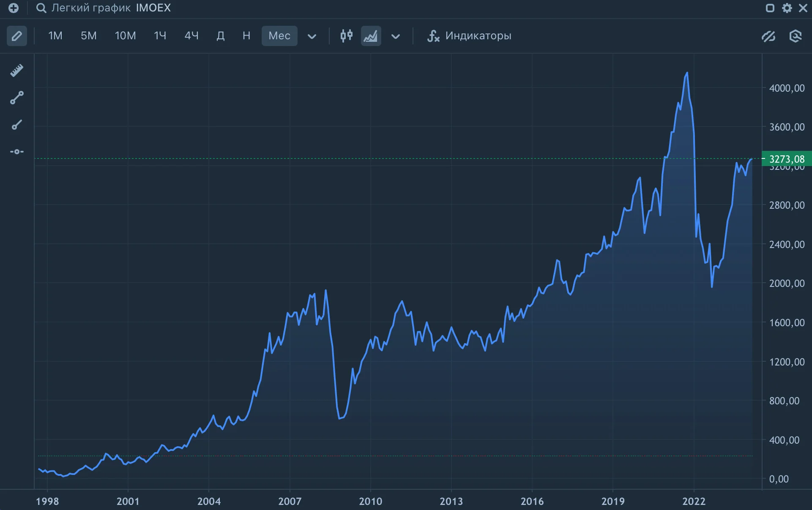Viewport: 812px width, 510px height.
Task: Close the chart widget
Action: [x=803, y=8]
